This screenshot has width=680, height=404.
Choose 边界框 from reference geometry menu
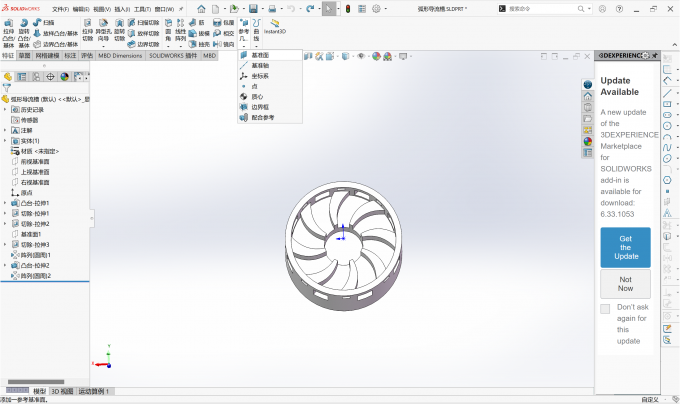click(x=270, y=107)
